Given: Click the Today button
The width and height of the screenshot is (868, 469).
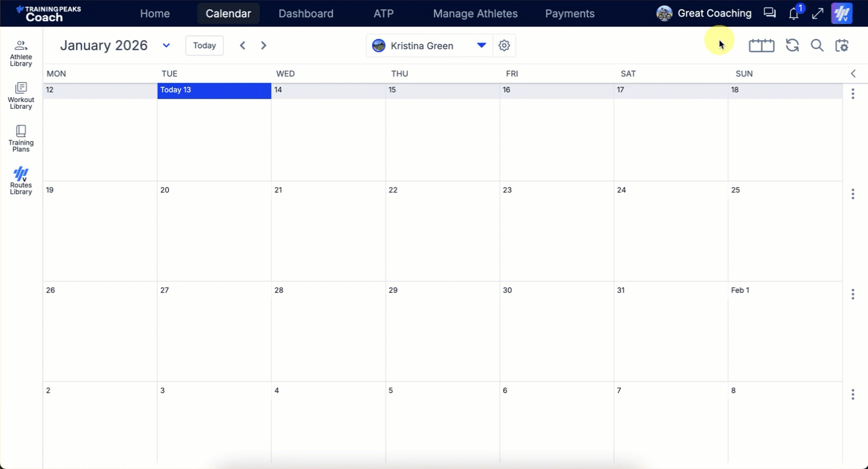Looking at the screenshot, I should 205,46.
